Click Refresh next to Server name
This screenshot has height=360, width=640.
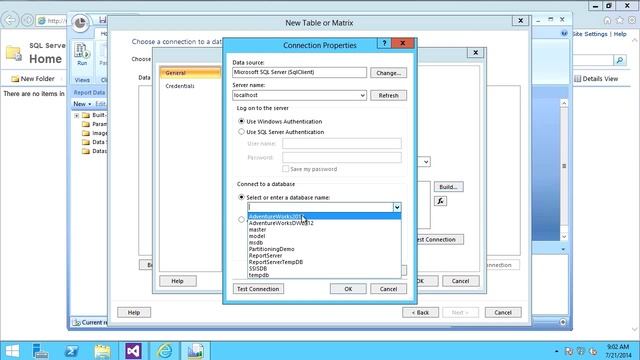(x=388, y=95)
